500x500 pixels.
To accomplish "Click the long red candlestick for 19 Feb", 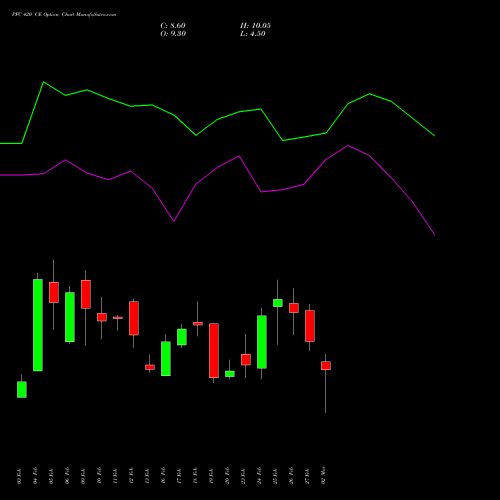I will [x=214, y=350].
